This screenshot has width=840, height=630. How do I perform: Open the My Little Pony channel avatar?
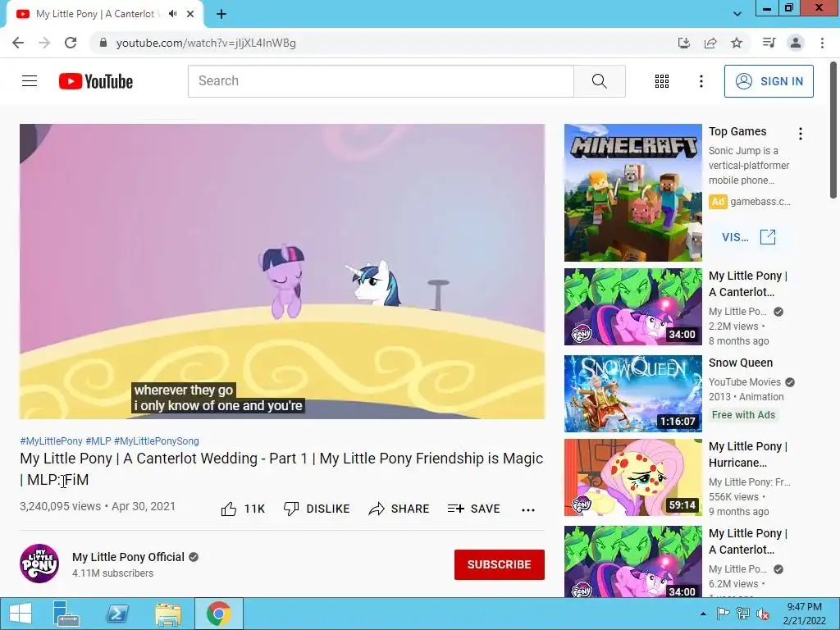click(39, 564)
